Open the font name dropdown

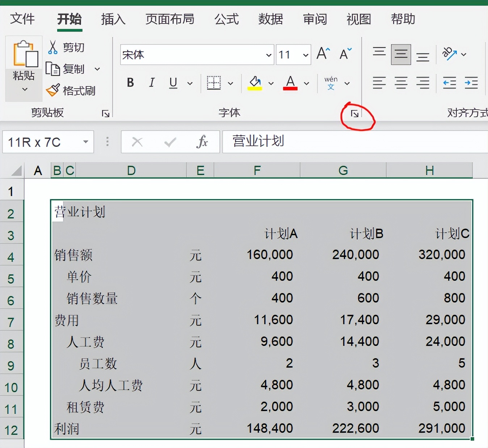tap(268, 55)
